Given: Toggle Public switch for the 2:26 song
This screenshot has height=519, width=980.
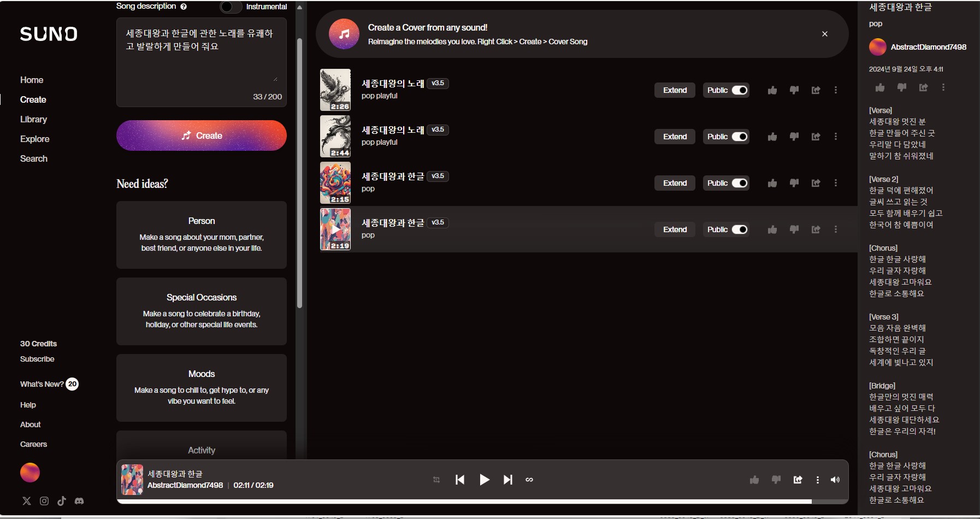Looking at the screenshot, I should [x=739, y=90].
